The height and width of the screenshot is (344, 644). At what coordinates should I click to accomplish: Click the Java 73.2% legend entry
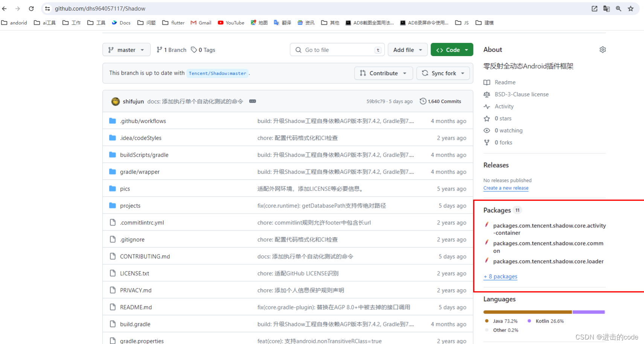pos(501,321)
